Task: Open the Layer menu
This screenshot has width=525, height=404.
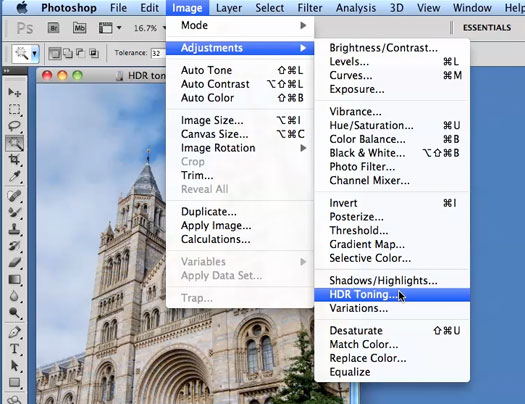Action: (x=229, y=8)
